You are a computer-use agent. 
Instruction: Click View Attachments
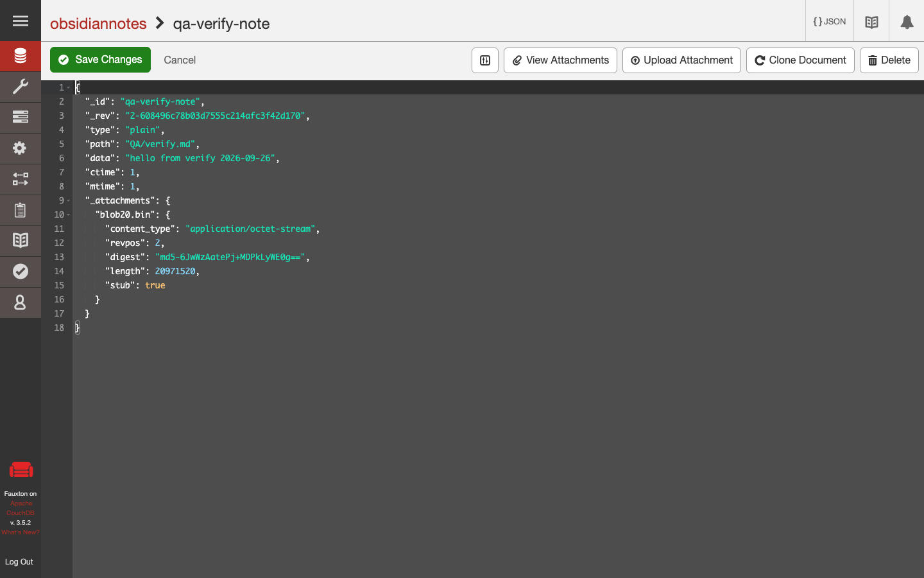[x=560, y=60]
